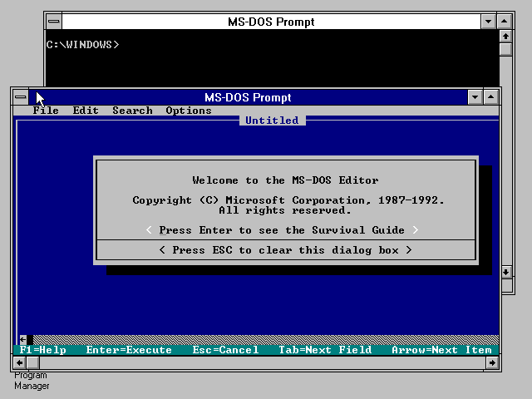
Task: Open the Search menu
Action: click(x=132, y=111)
